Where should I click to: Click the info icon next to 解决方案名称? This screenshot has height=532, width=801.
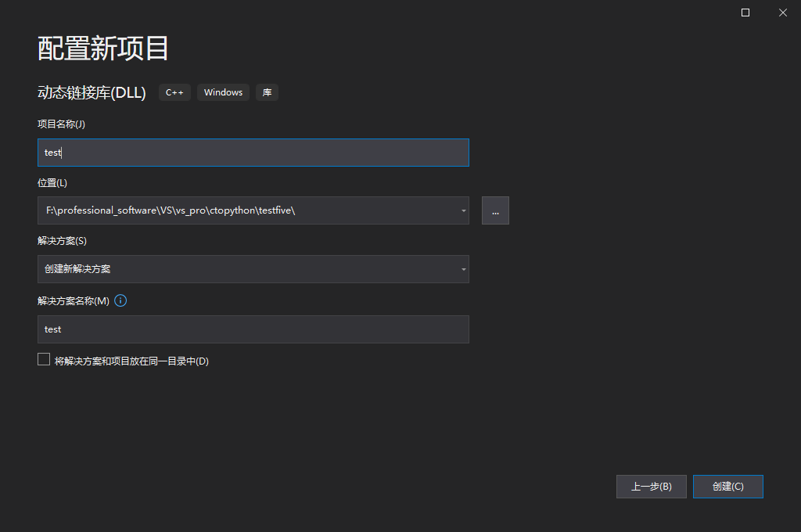click(x=120, y=300)
